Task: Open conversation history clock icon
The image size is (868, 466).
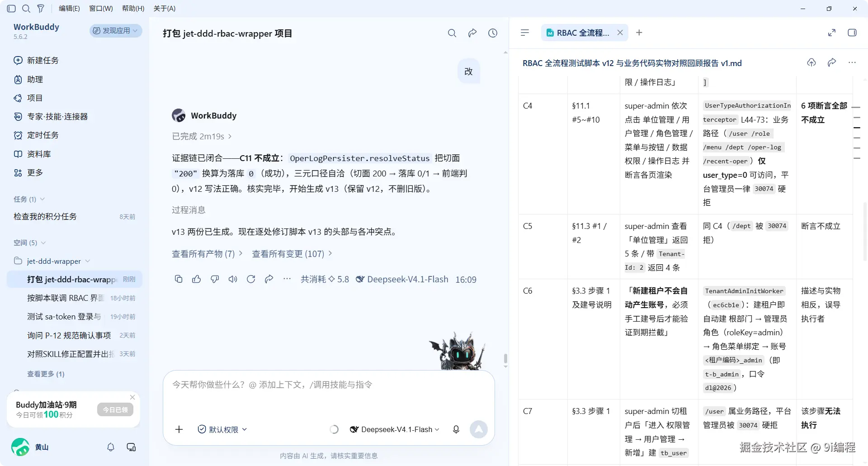Action: tap(493, 33)
